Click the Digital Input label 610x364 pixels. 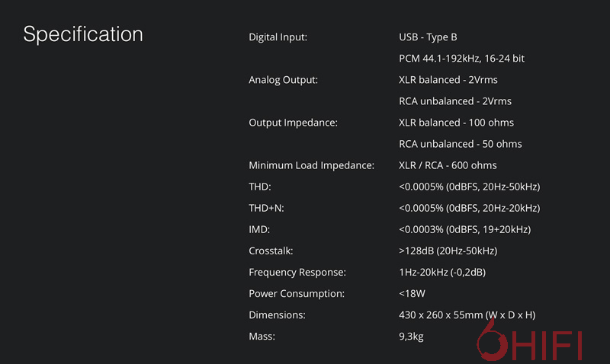278,37
